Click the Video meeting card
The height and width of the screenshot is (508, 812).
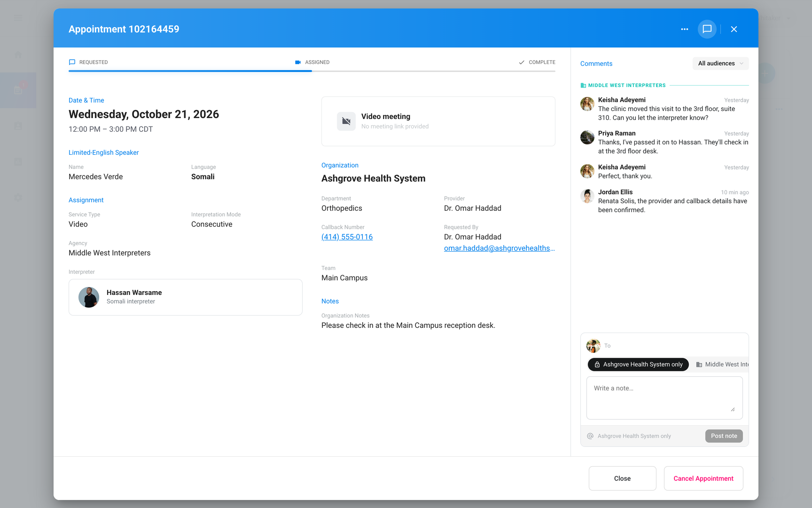click(438, 121)
